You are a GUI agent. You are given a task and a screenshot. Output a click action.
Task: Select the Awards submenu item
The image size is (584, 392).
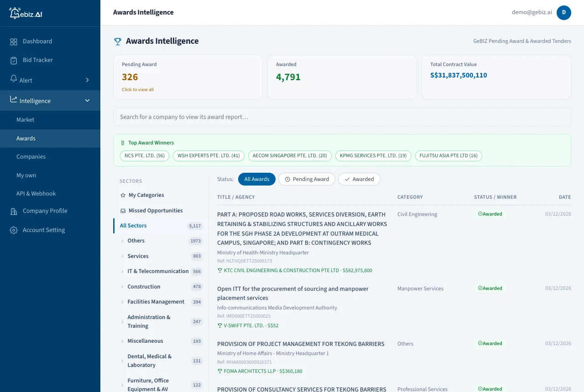(x=50, y=139)
